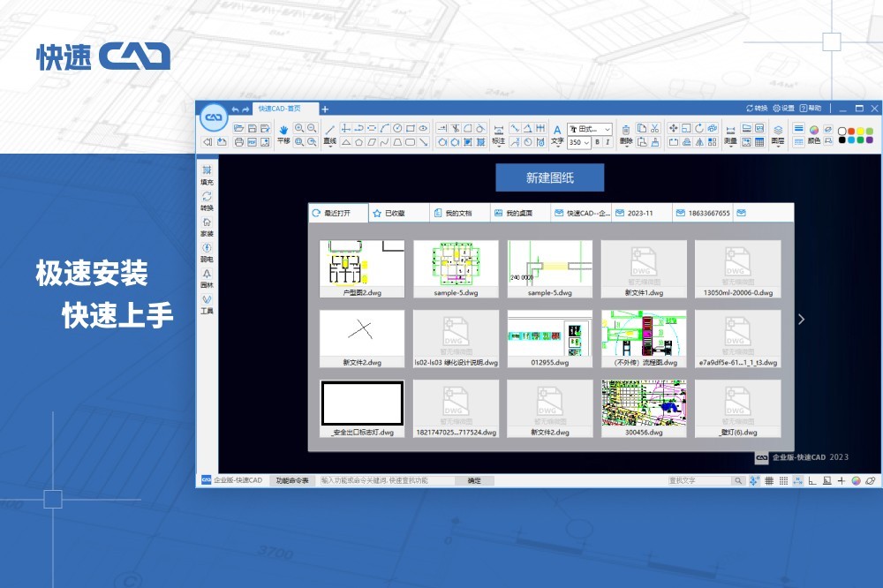883x588 pixels.
Task: Switch to the 已收藏 tab
Action: point(399,213)
